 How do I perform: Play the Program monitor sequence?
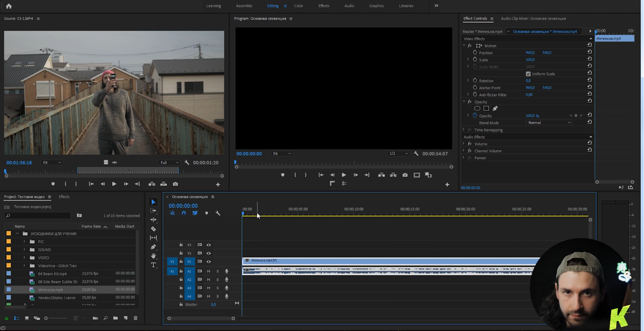click(344, 175)
